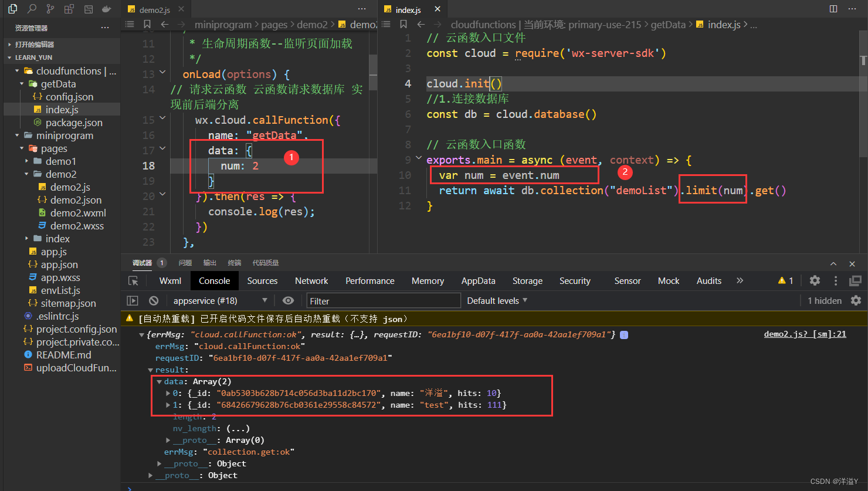Expand the demo1 folder
The height and width of the screenshot is (491, 868).
(26, 161)
